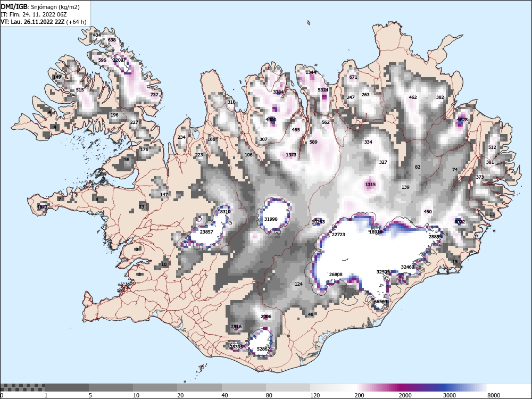The image size is (532, 399).
Task: Click the snow value '1344' on the map
Action: pos(311,72)
